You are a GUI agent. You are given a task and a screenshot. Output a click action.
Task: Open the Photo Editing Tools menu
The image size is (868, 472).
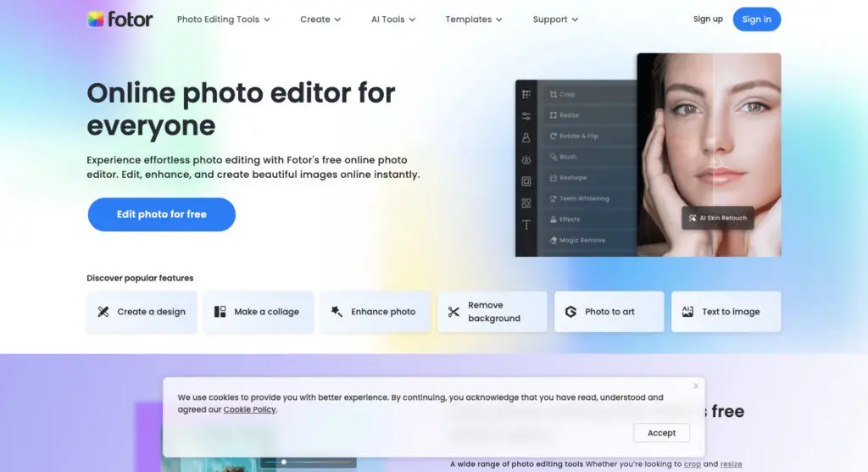(224, 19)
